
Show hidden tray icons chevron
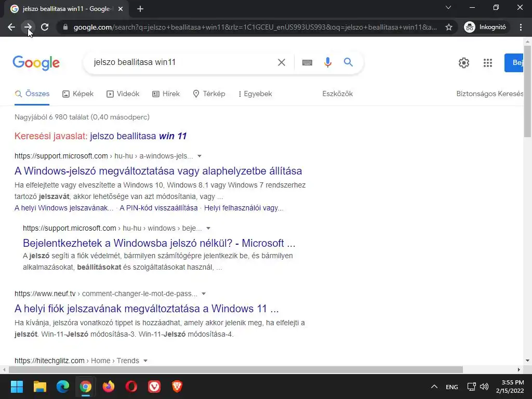[x=434, y=387]
